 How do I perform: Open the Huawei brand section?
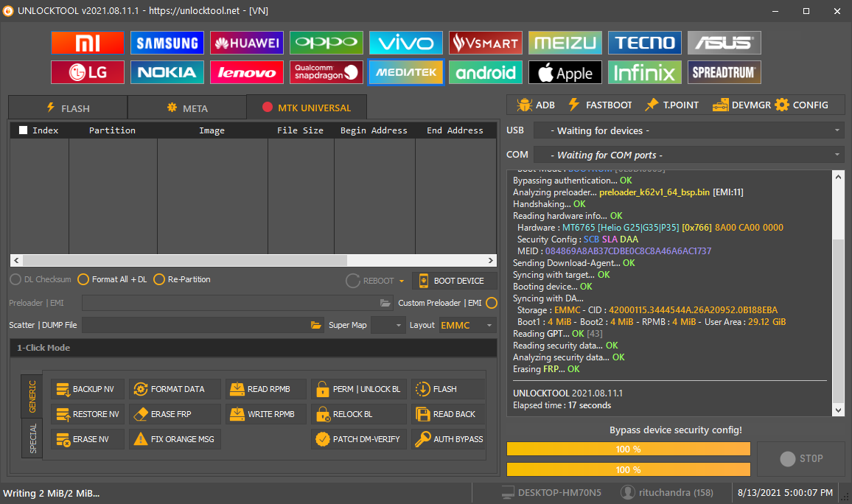click(x=247, y=43)
